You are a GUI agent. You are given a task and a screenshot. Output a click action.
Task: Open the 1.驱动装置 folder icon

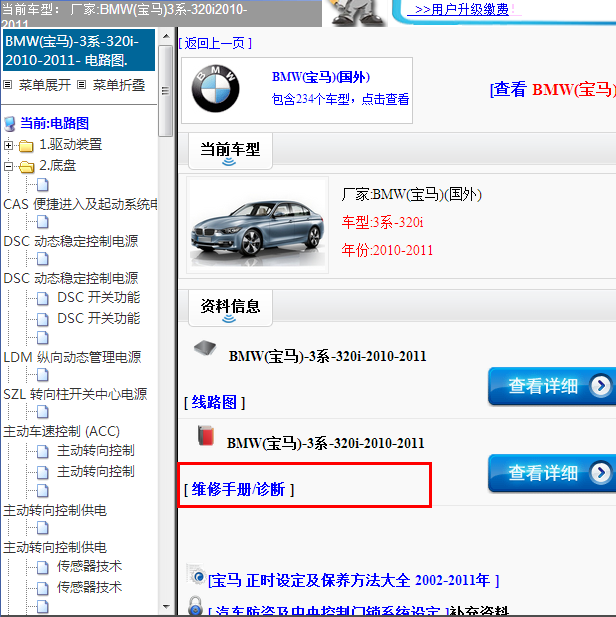click(26, 146)
